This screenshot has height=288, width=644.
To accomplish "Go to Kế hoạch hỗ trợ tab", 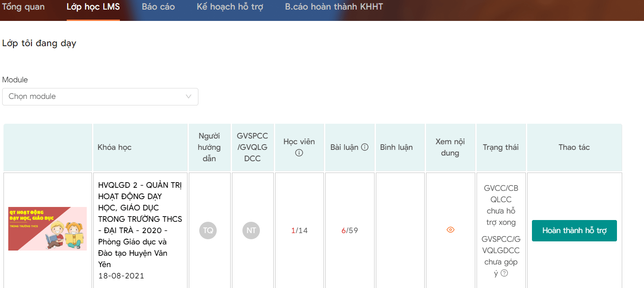I will [230, 7].
